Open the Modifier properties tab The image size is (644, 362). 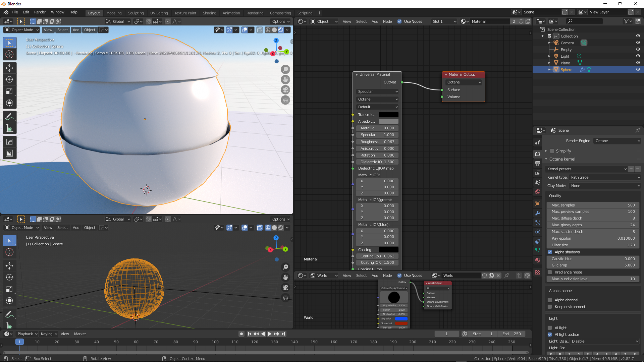pos(538,213)
